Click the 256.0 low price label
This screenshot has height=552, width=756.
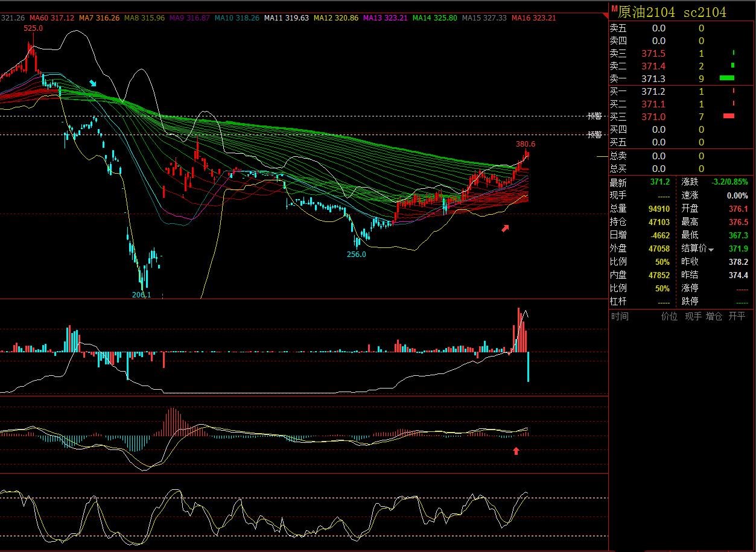coord(357,254)
